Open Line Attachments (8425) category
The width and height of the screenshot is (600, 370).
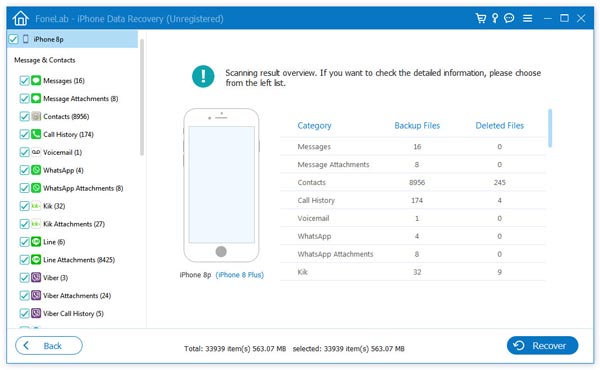click(79, 260)
